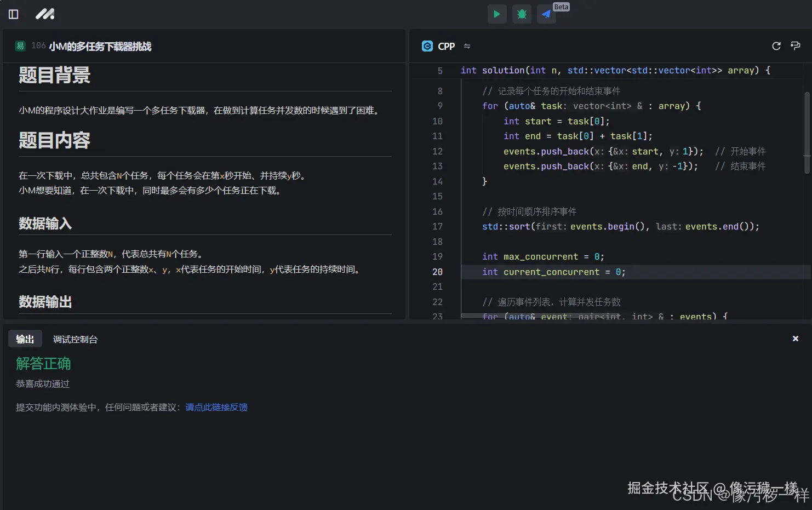Click the int solution sticky header line

(x=615, y=71)
